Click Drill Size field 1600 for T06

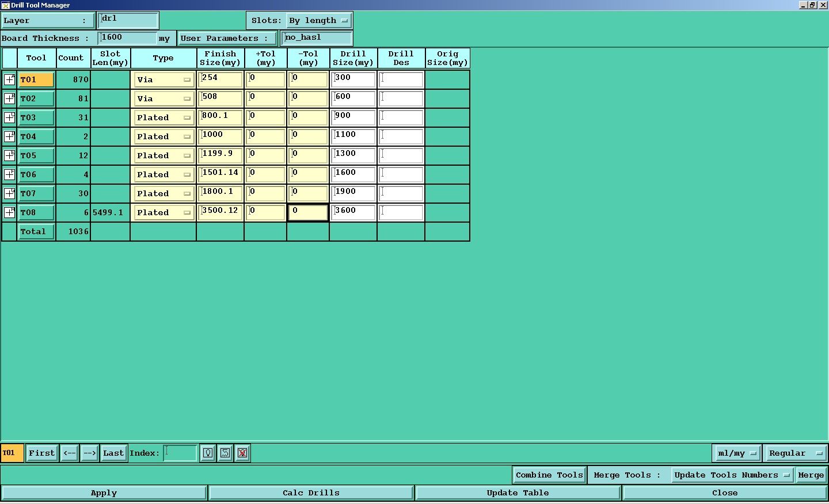(353, 174)
